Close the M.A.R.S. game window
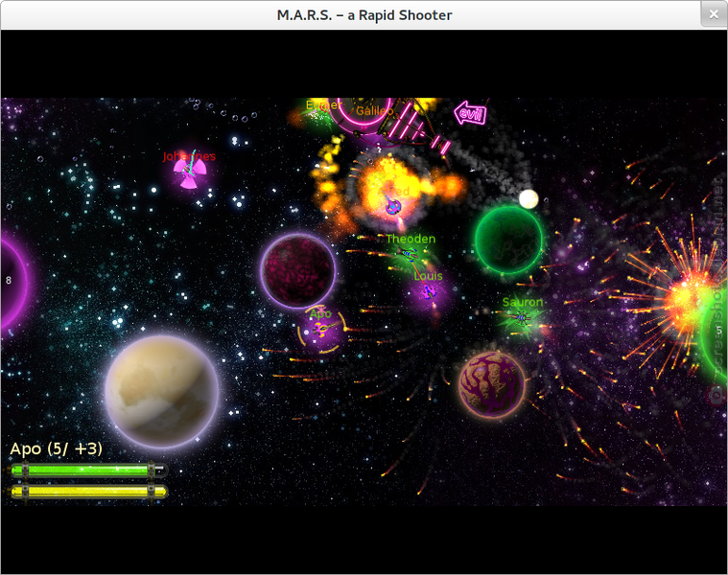 click(x=714, y=14)
